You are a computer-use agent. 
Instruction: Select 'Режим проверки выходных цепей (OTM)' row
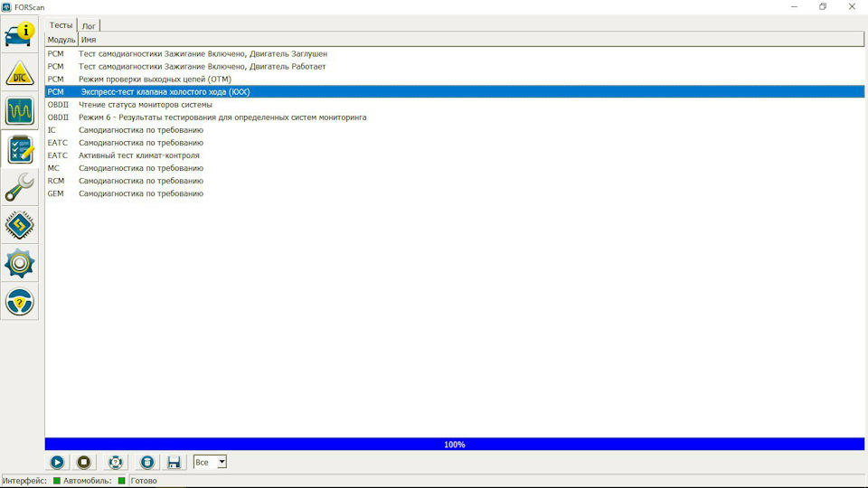455,80
